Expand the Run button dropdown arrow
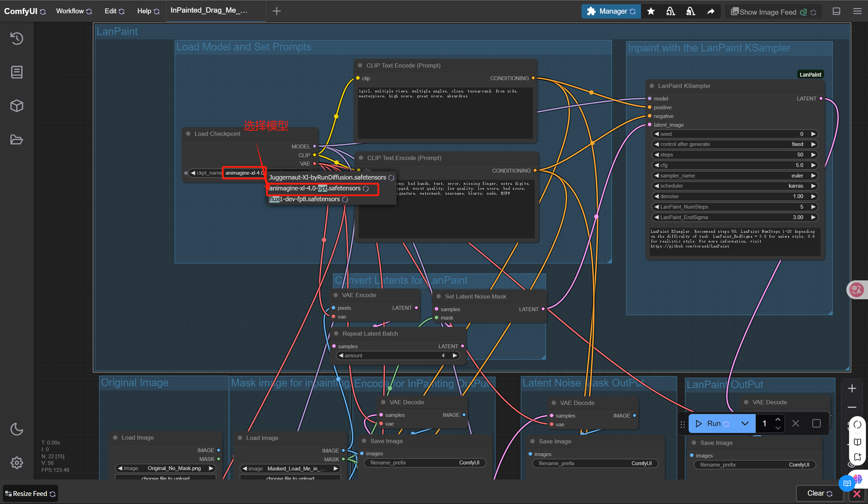 coord(745,423)
